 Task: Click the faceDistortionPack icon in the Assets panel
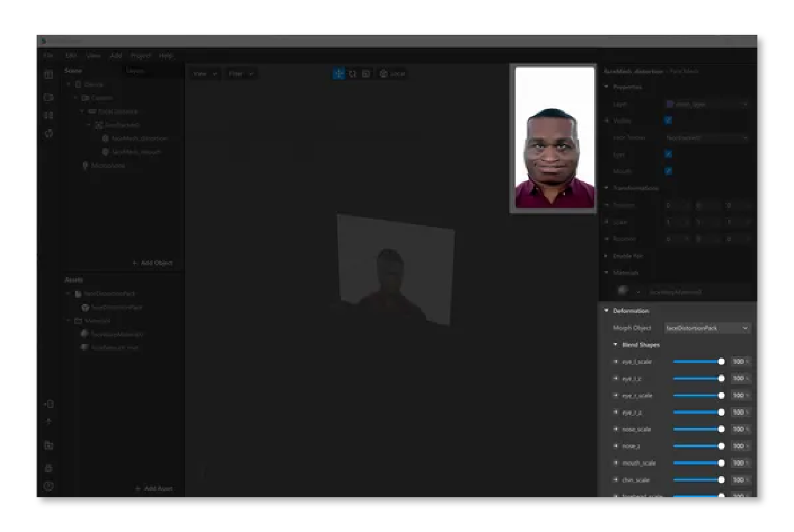pyautogui.click(x=84, y=307)
